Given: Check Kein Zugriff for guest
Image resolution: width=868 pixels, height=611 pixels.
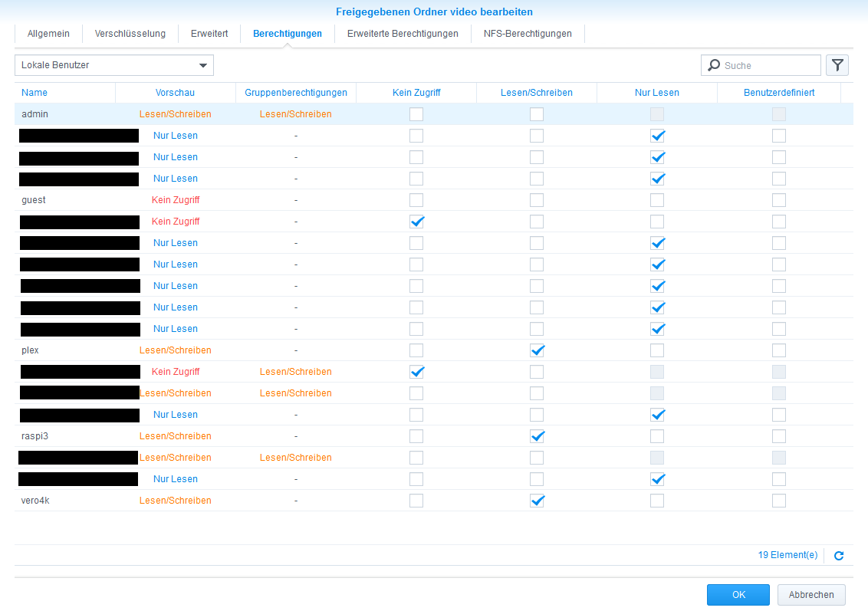Looking at the screenshot, I should [x=416, y=200].
